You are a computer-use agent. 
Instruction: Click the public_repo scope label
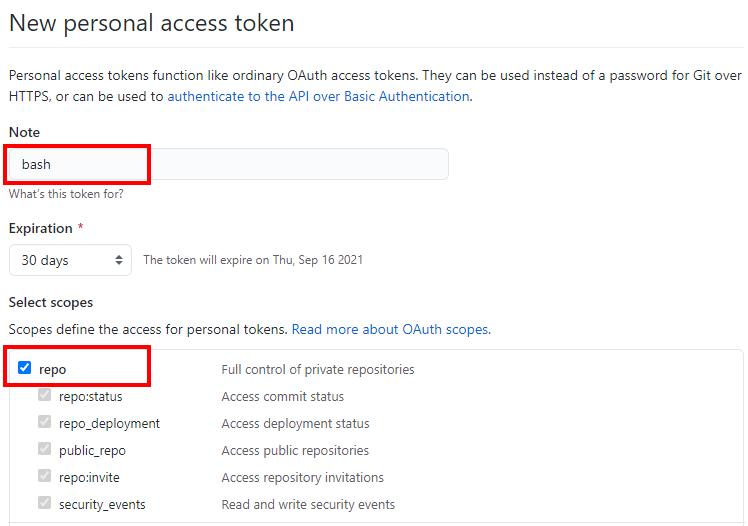92,451
